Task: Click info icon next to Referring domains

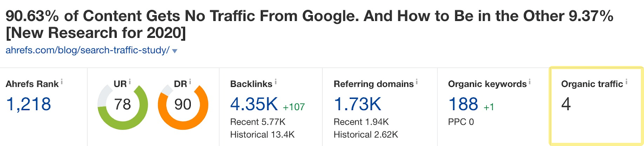Action: 417,82
